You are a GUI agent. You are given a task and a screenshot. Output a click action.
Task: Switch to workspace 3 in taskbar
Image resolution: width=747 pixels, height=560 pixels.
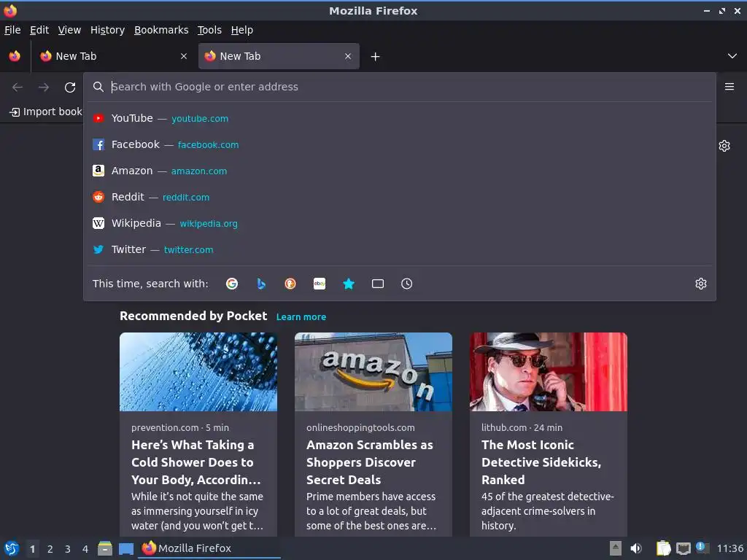68,549
